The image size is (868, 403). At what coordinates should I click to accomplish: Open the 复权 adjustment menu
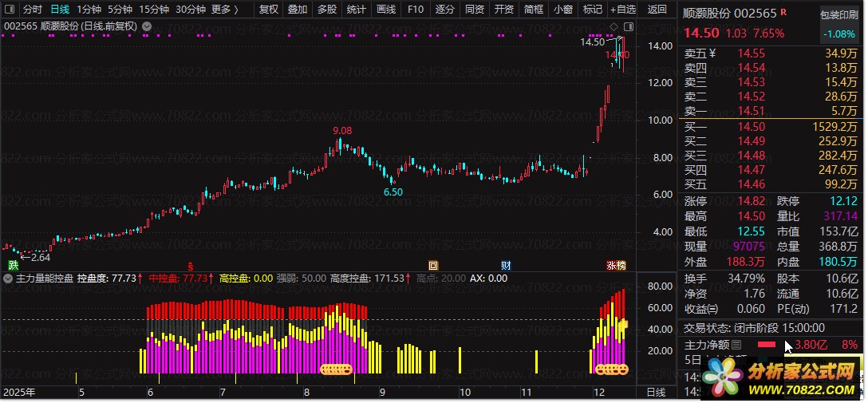pyautogui.click(x=269, y=10)
